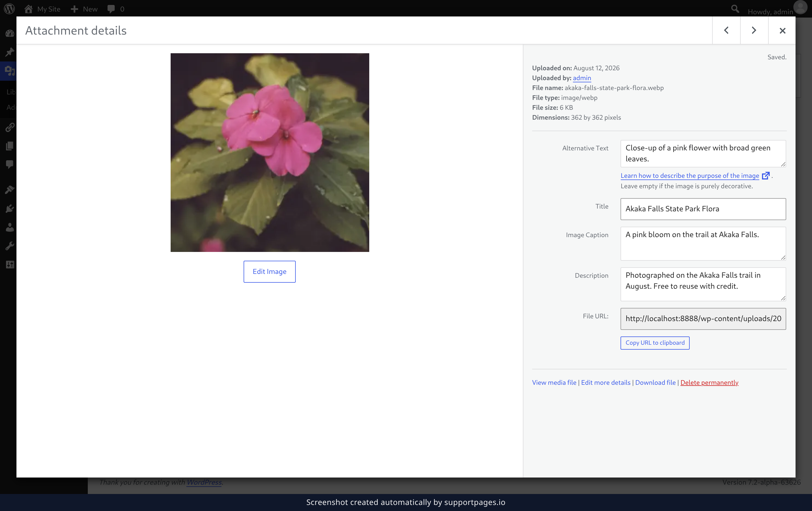This screenshot has width=812, height=511.
Task: Click Copy URL to clipboard
Action: point(655,343)
